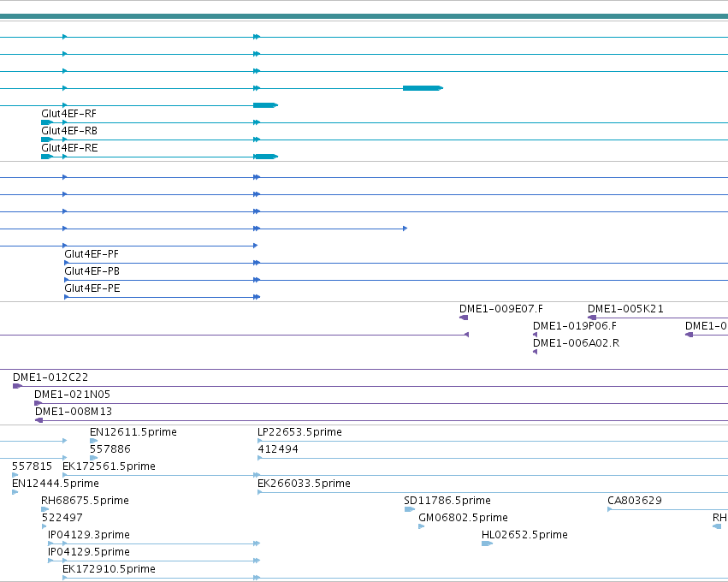This screenshot has width=728, height=582.
Task: Click the teal genome ruler bar at top
Action: pyautogui.click(x=364, y=16)
